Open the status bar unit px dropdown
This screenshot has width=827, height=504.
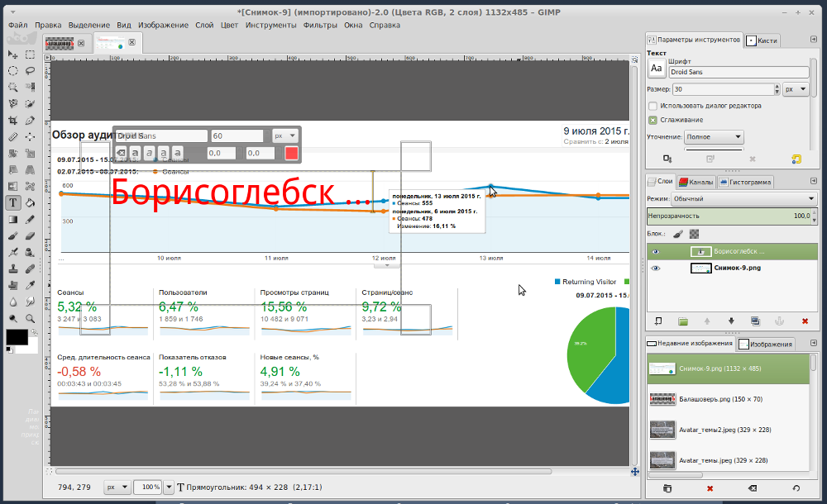point(117,487)
